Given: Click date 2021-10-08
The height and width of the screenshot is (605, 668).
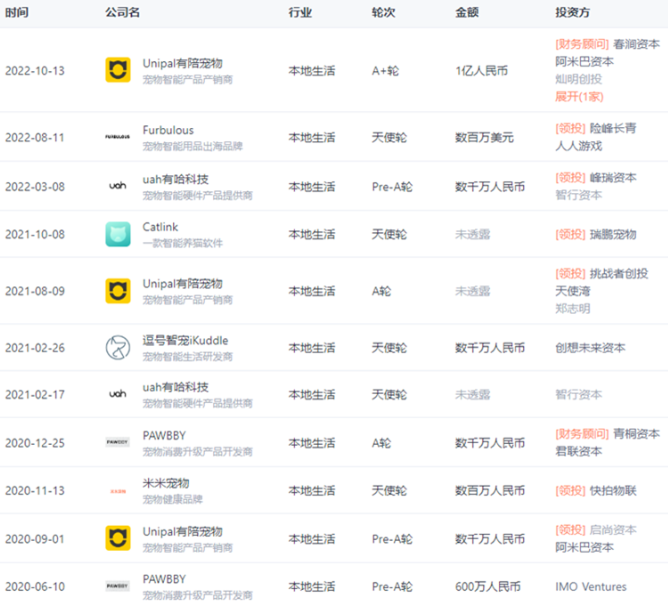Looking at the screenshot, I should pyautogui.click(x=35, y=234).
